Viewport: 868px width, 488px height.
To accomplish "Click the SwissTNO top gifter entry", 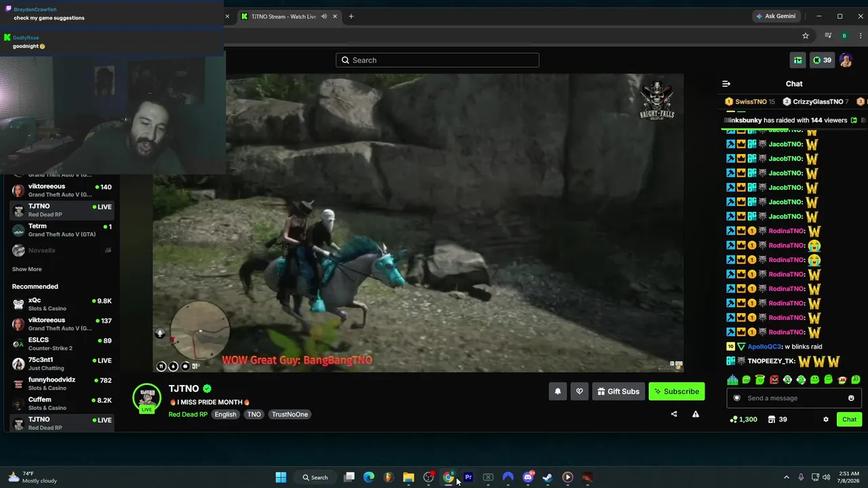I will coord(750,102).
